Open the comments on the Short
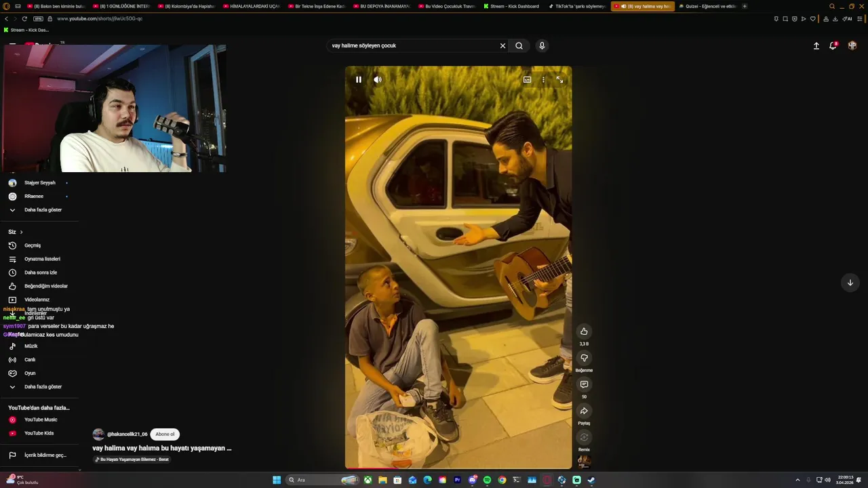The width and height of the screenshot is (868, 488). pyautogui.click(x=584, y=384)
